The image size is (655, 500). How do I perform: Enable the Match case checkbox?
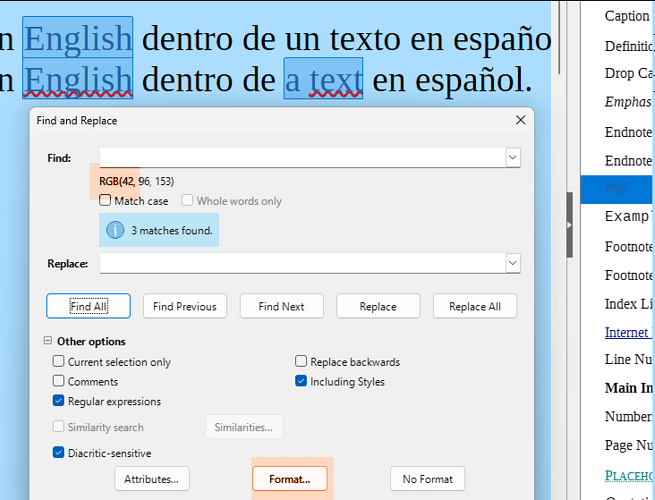tap(105, 201)
